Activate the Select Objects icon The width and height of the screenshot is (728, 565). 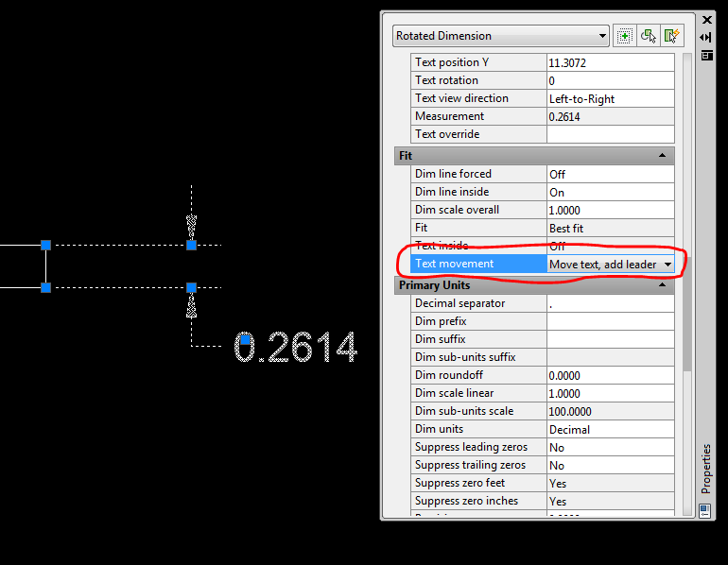tap(648, 36)
